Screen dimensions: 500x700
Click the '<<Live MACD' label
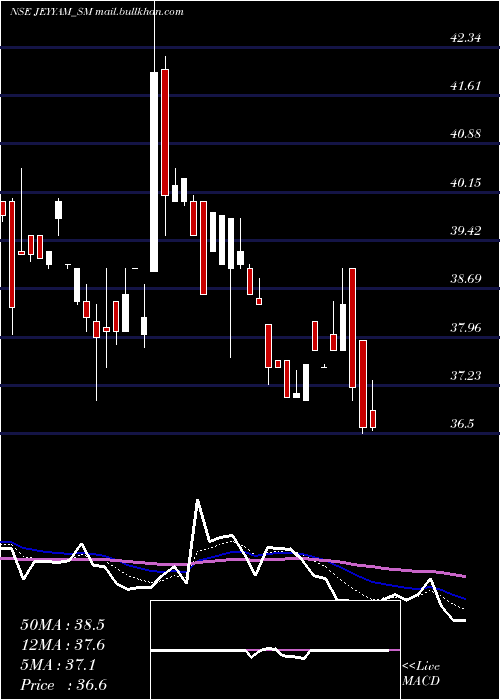[421, 674]
